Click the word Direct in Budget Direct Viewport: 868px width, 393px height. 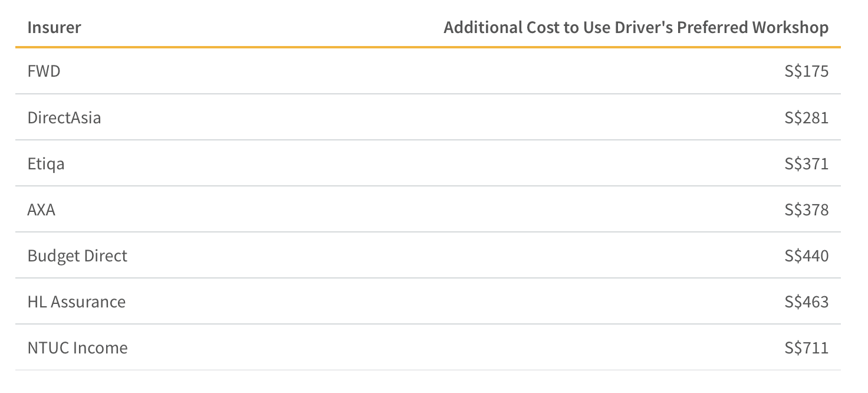pos(106,256)
